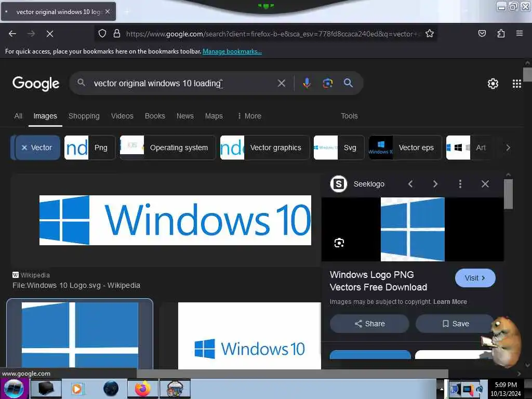This screenshot has width=532, height=399.
Task: Open the News tab
Action: pyautogui.click(x=185, y=116)
